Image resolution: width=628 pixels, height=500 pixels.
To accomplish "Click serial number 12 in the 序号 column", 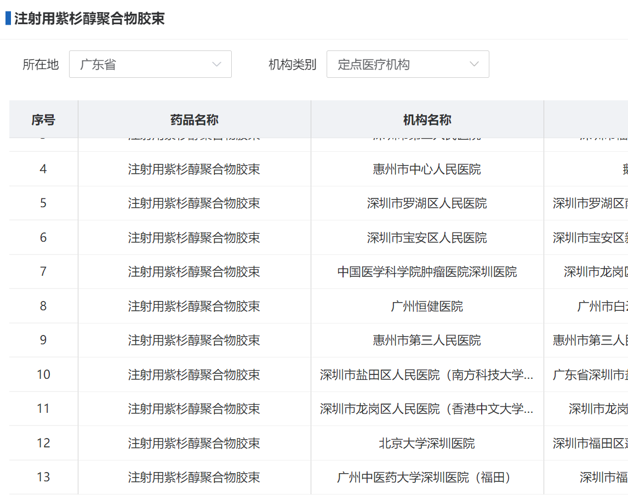I will (43, 443).
